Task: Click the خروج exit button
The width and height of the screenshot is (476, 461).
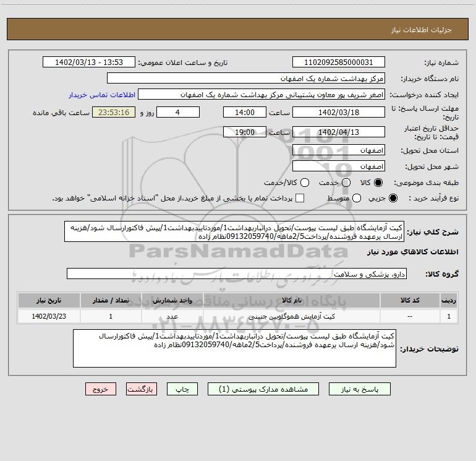Action: click(101, 389)
